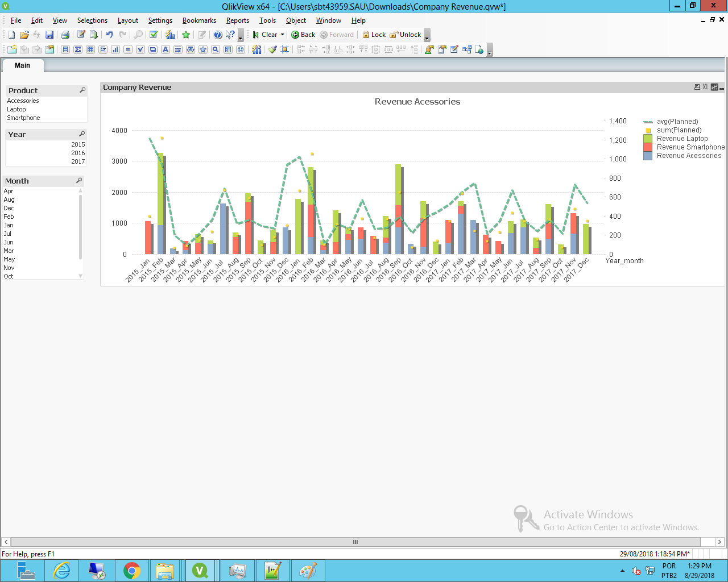Screen dimensions: 728x582
Task: Expand the navigation toolbar overflow options
Action: (x=427, y=36)
